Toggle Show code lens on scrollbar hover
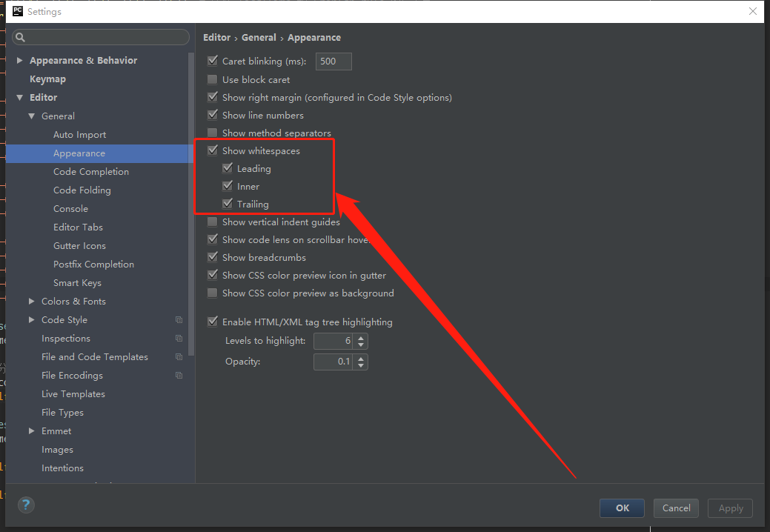 [x=213, y=239]
